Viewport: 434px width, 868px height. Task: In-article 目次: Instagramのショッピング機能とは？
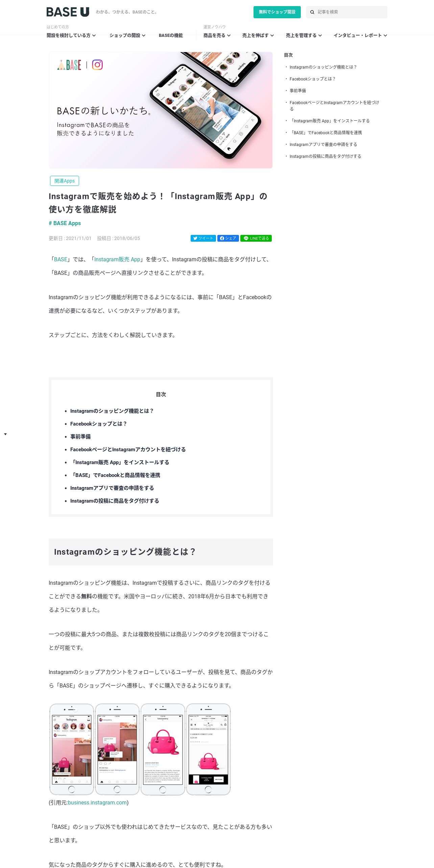tap(112, 411)
